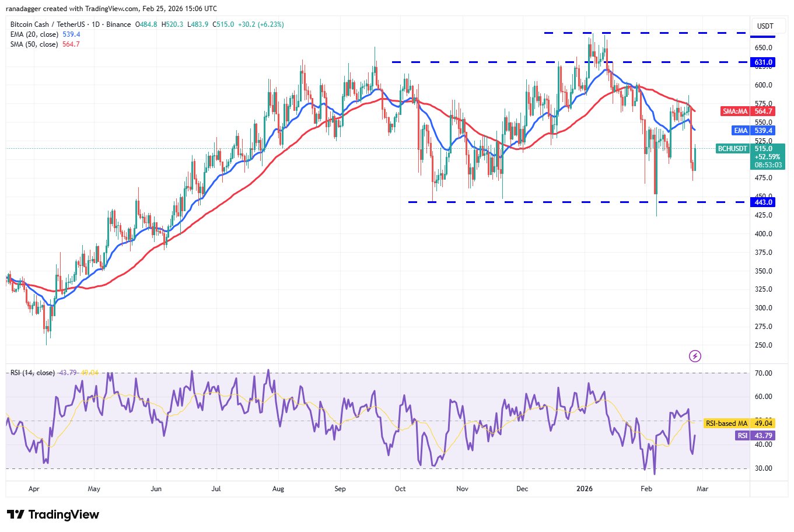The image size is (794, 532).
Task: Click the yellow RSI-based MA 49.04 label
Action: (739, 423)
